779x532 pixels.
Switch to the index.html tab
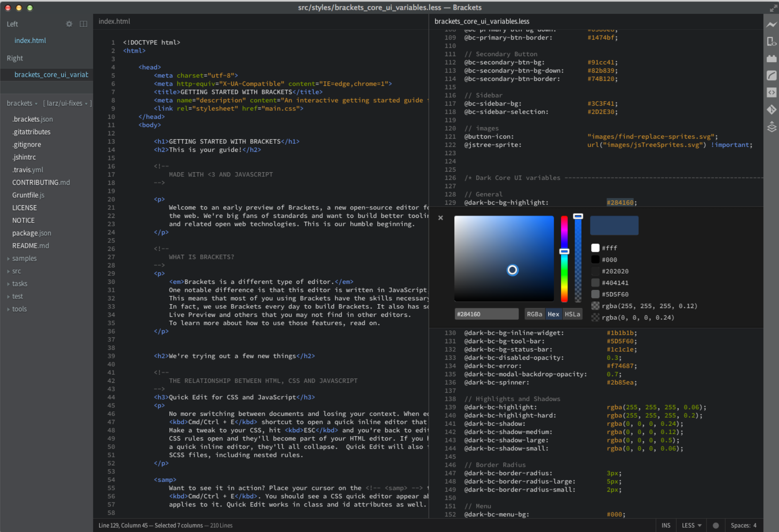tap(114, 21)
